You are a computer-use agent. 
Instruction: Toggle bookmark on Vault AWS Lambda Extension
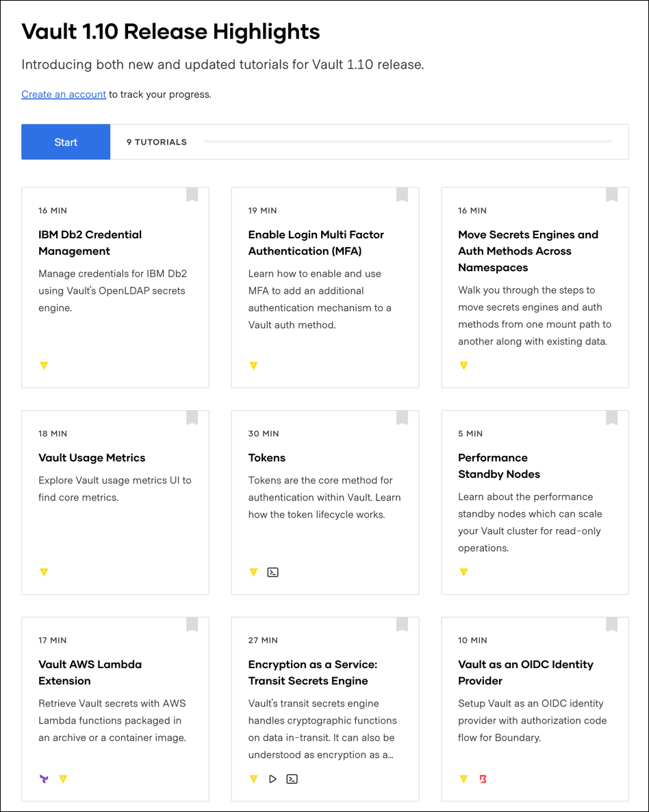192,625
